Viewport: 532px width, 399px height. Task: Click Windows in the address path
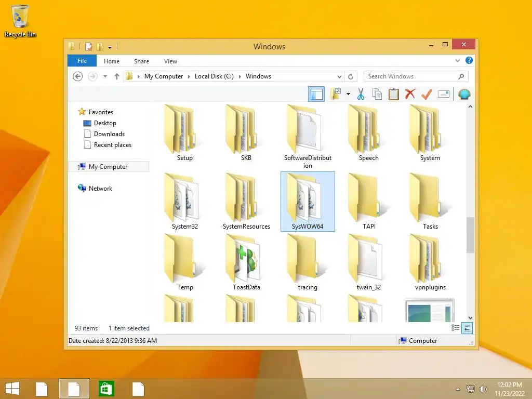tap(259, 76)
